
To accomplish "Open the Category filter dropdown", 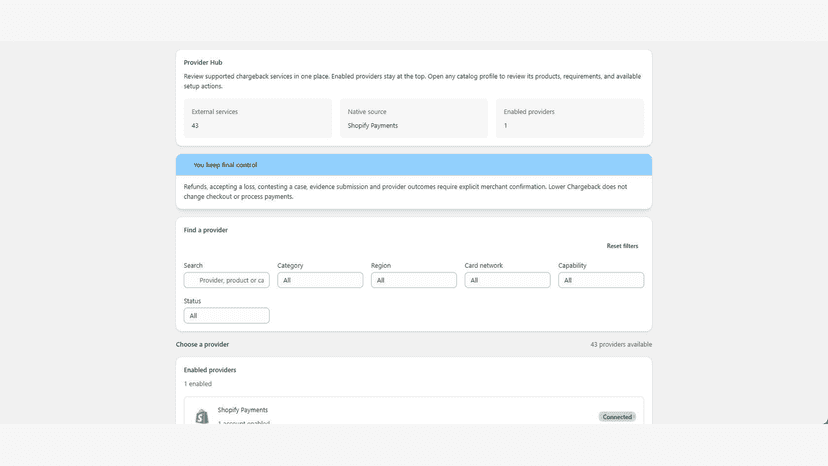I will 320,280.
